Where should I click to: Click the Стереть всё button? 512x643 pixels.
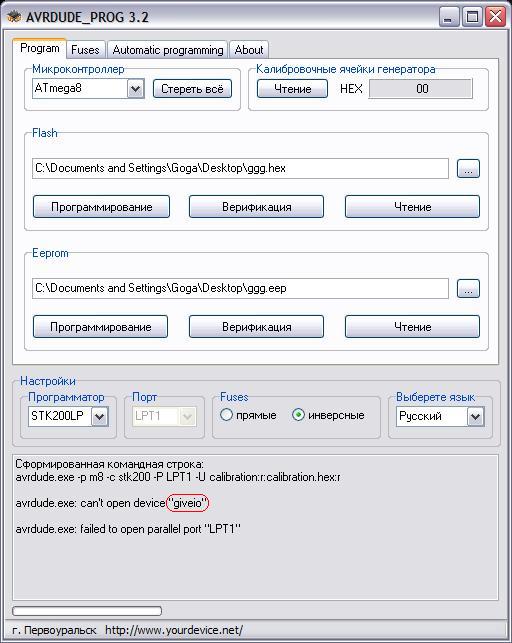(192, 89)
